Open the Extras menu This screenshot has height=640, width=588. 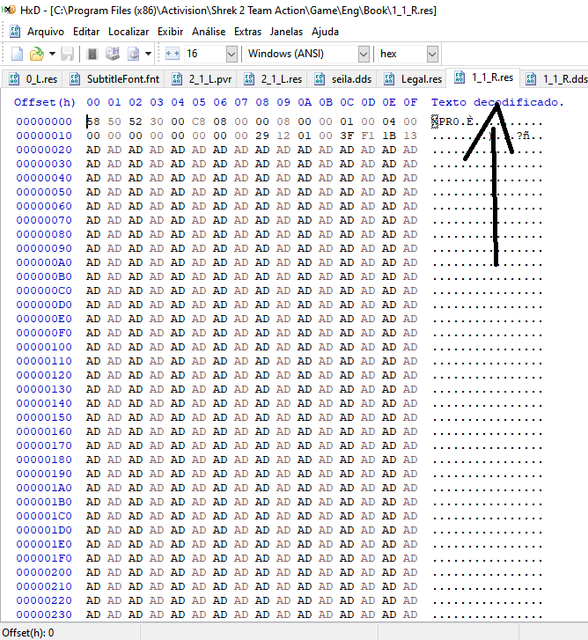pos(247,31)
